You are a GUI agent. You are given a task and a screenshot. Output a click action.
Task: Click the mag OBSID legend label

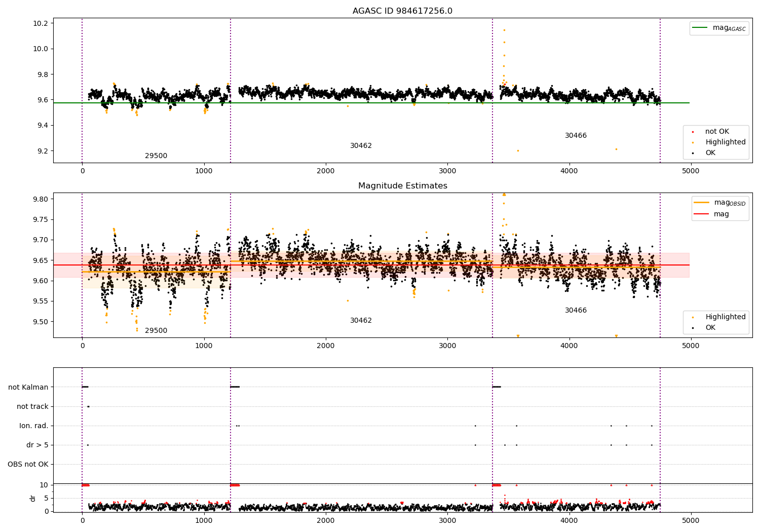click(x=730, y=203)
